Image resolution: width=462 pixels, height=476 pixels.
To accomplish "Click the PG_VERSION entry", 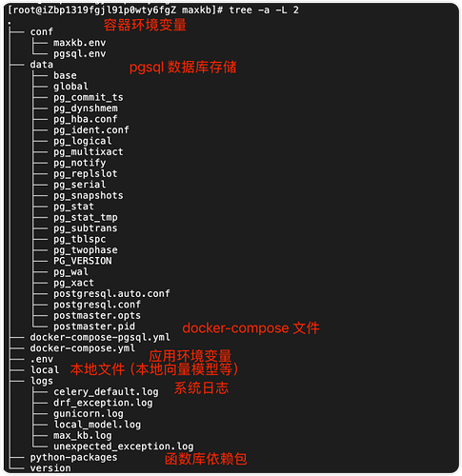I will pos(83,261).
